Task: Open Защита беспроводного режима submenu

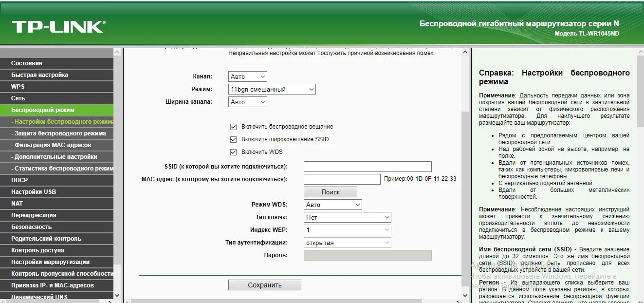Action: (x=56, y=133)
